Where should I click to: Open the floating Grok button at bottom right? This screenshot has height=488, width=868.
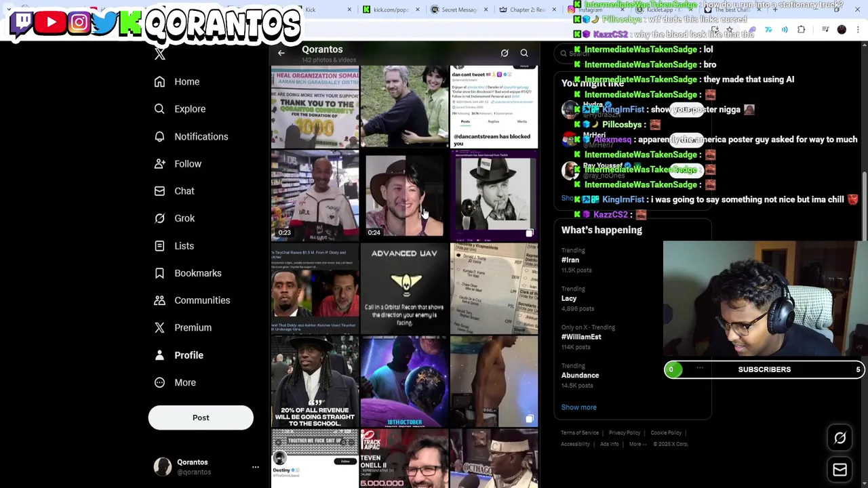[840, 438]
